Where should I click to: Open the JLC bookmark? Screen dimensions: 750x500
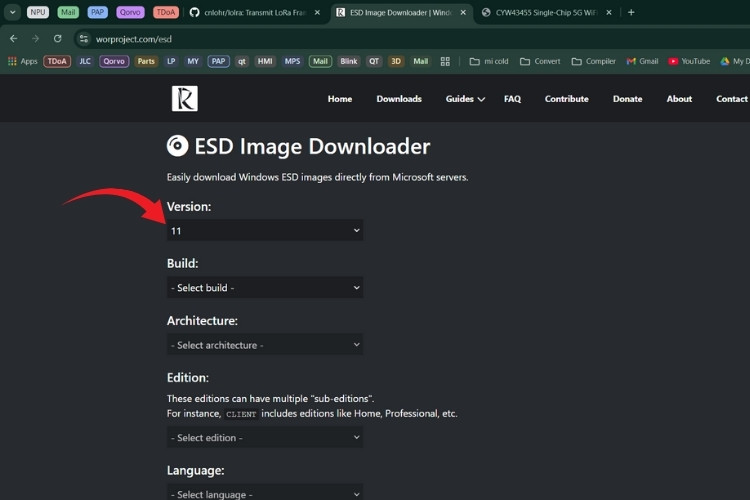pyautogui.click(x=85, y=61)
